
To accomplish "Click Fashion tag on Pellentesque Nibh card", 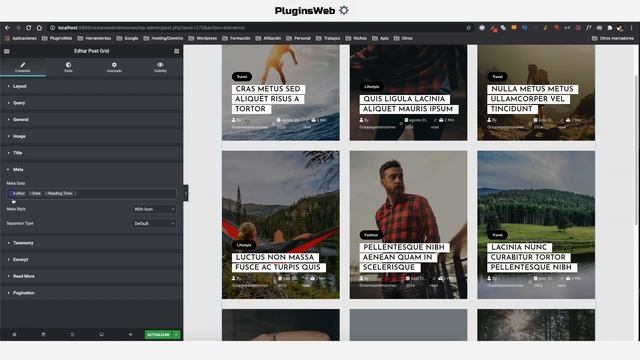I will click(371, 235).
